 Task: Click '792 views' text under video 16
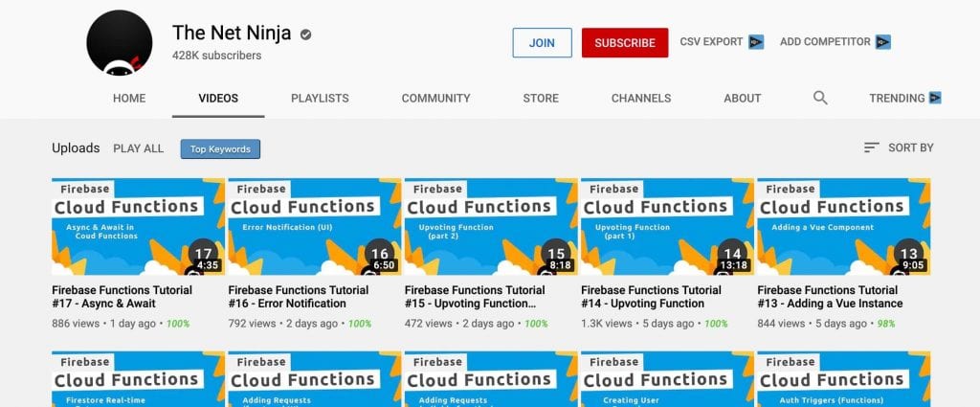click(252, 324)
